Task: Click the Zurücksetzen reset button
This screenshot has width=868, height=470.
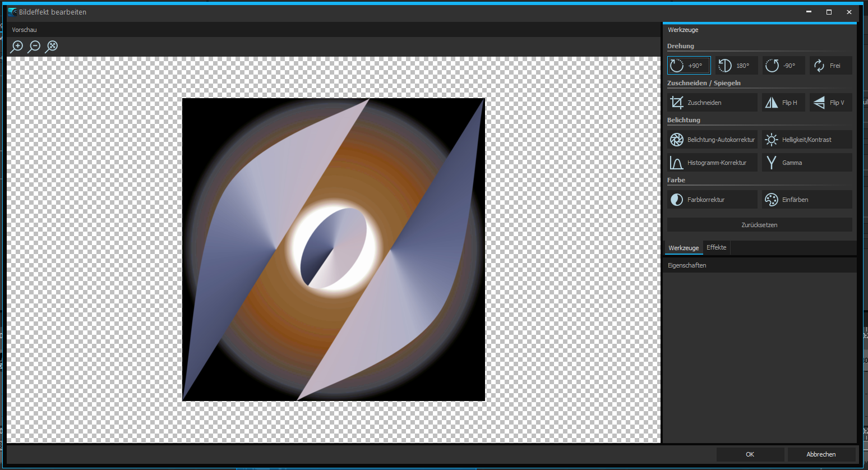Action: (x=759, y=225)
